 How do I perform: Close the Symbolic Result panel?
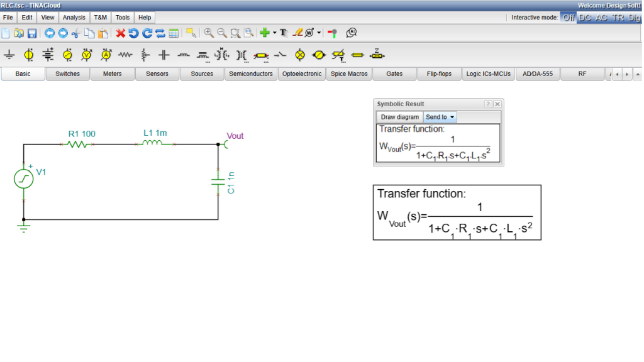(497, 104)
